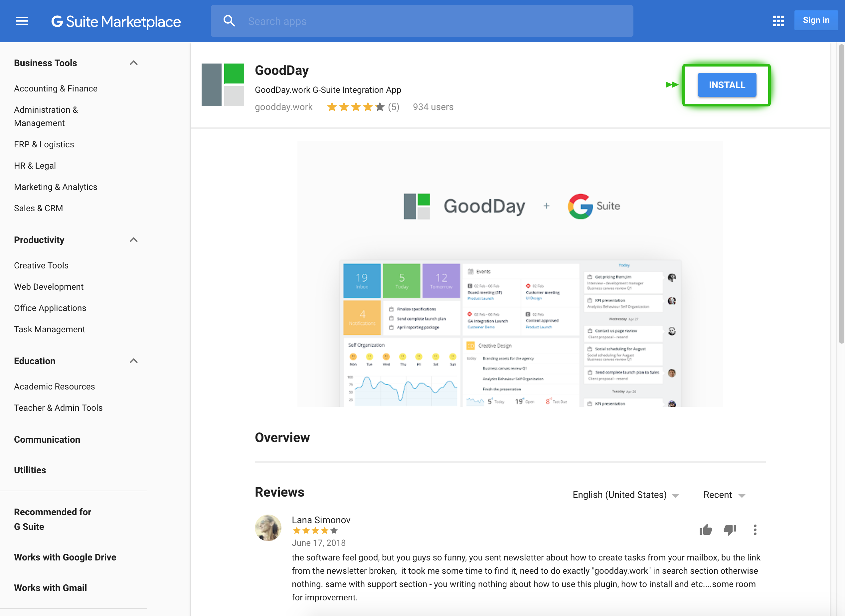Open the goodday.work developer link
This screenshot has height=616, width=845.
tap(283, 107)
